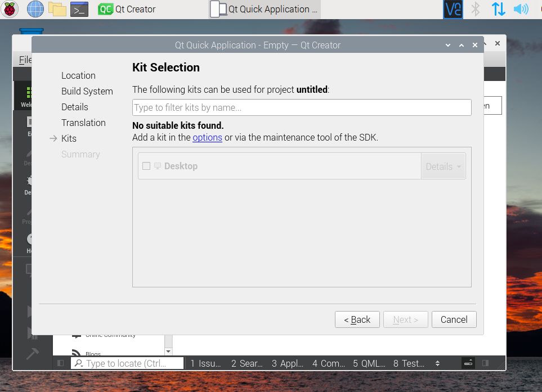Open the 3 Application Output pane
This screenshot has height=392, width=542.
287,363
